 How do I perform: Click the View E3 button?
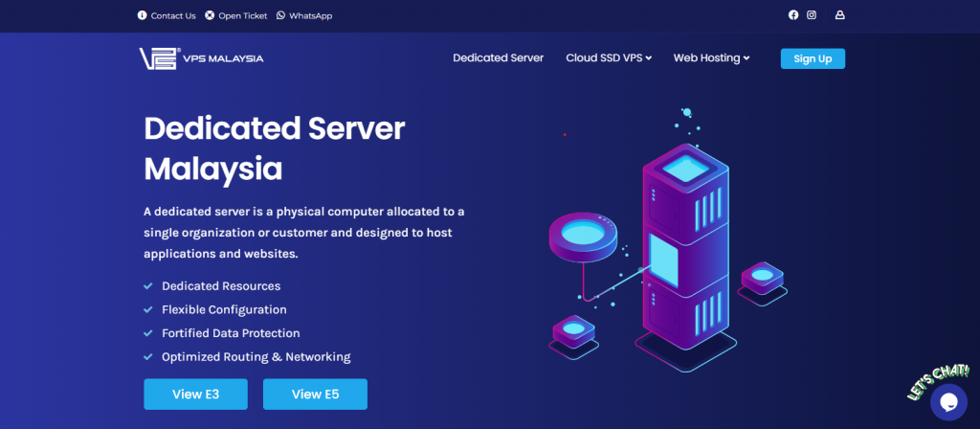point(195,394)
